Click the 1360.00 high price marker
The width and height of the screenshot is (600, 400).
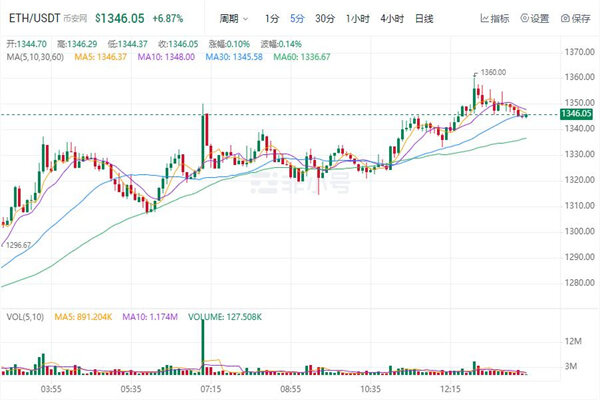(x=492, y=72)
